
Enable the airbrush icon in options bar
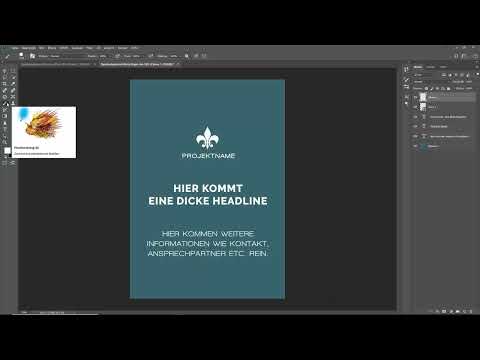point(151,56)
